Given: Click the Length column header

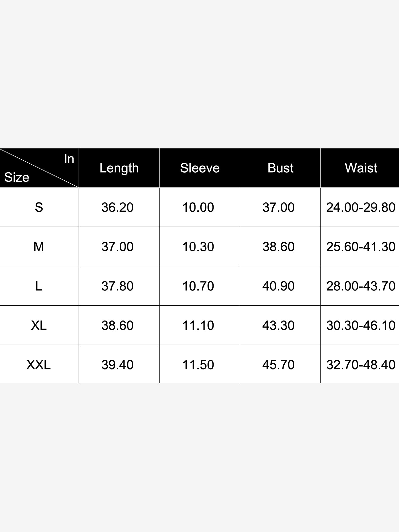Looking at the screenshot, I should 119,168.
